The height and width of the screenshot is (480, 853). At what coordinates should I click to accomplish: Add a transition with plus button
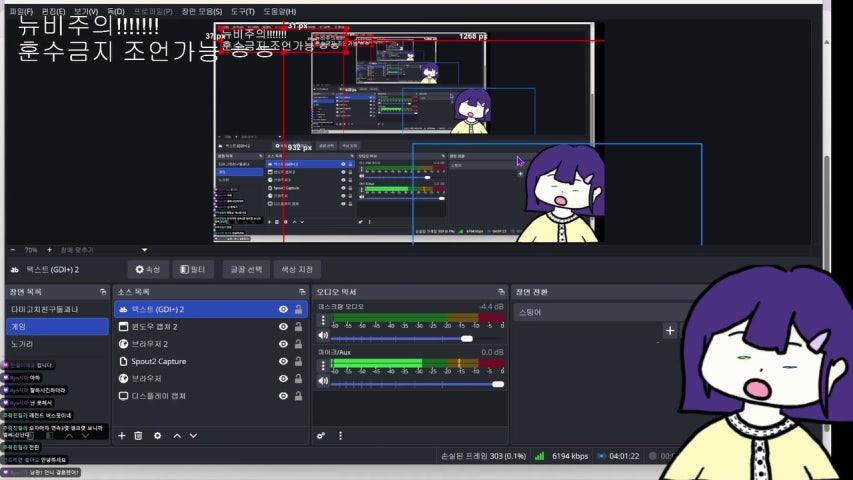click(x=670, y=330)
